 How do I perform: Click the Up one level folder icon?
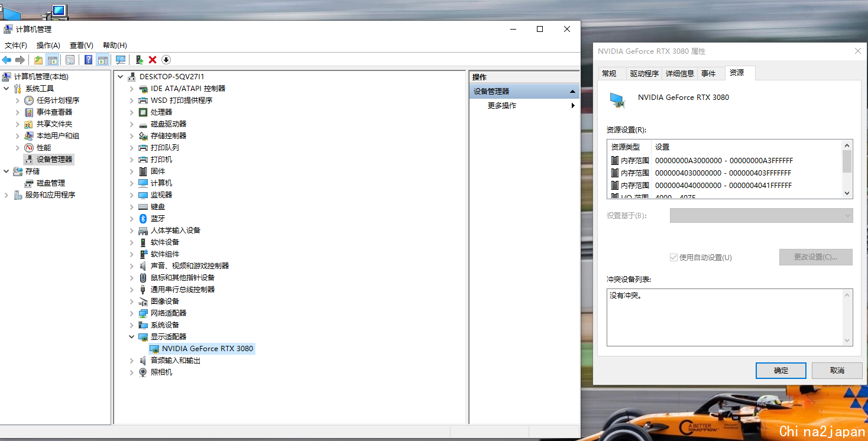point(38,60)
